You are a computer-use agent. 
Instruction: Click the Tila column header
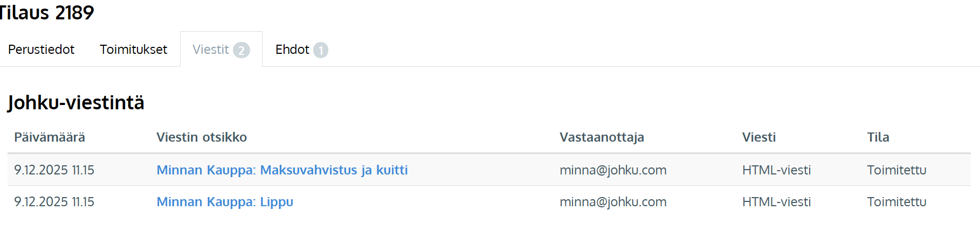(878, 137)
